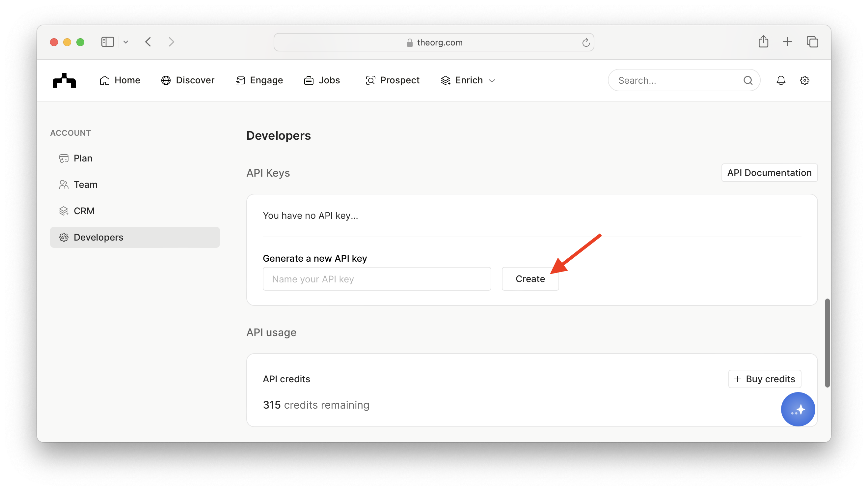Expand the Enrich dropdown menu
The height and width of the screenshot is (491, 868).
click(468, 80)
